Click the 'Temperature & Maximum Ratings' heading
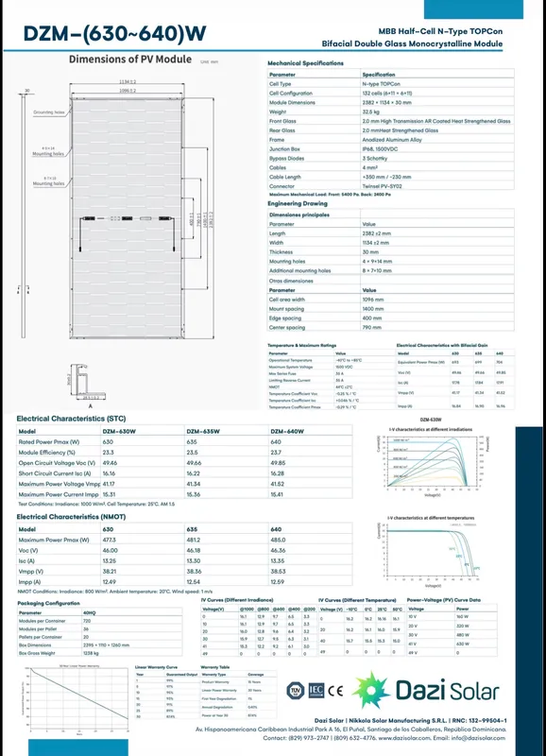 (x=301, y=345)
